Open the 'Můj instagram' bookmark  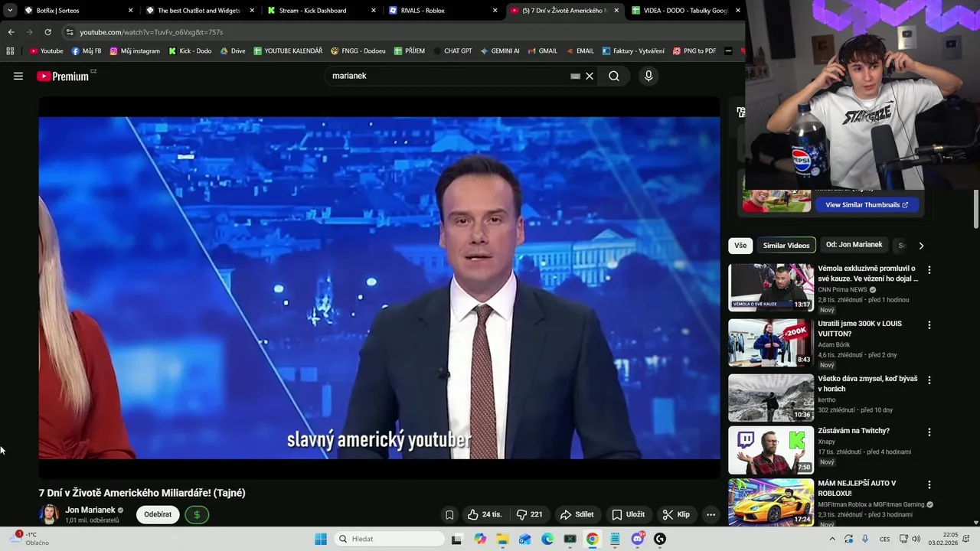pos(135,51)
